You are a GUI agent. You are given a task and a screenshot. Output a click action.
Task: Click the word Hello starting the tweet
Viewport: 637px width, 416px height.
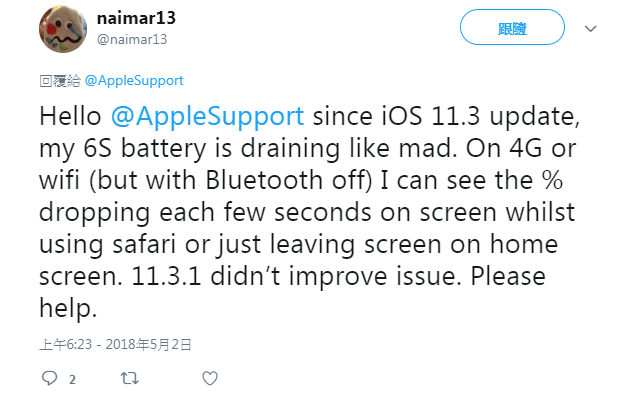point(70,115)
